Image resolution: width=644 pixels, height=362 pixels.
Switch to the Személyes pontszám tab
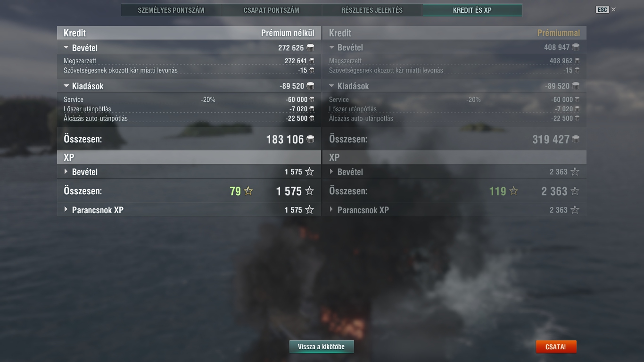coord(171,10)
